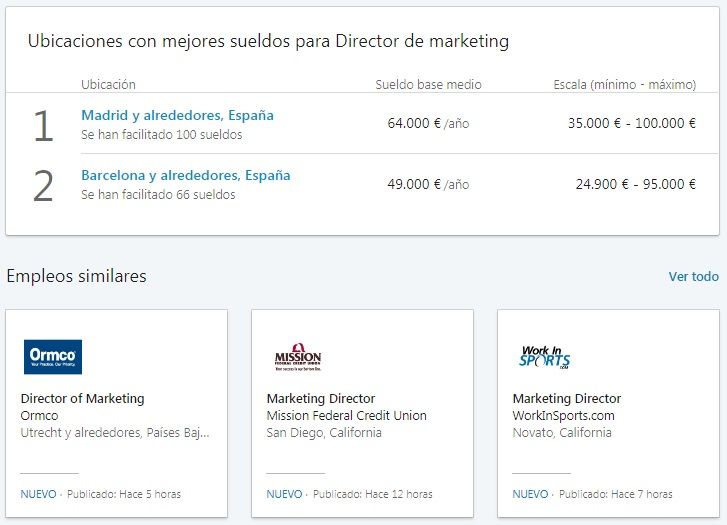Image resolution: width=727 pixels, height=525 pixels.
Task: Select the Ormco job card's NUEVO label
Action: (38, 494)
